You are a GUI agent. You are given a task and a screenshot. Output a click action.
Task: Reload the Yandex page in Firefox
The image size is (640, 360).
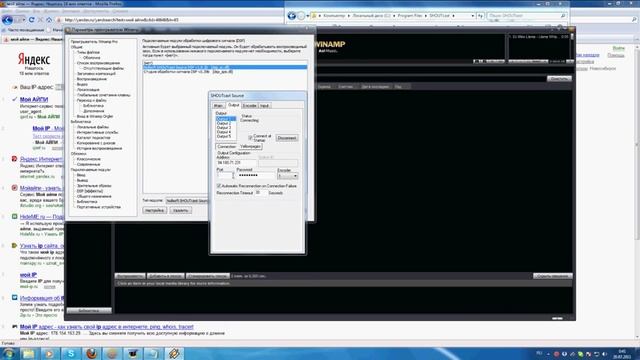tap(31, 20)
